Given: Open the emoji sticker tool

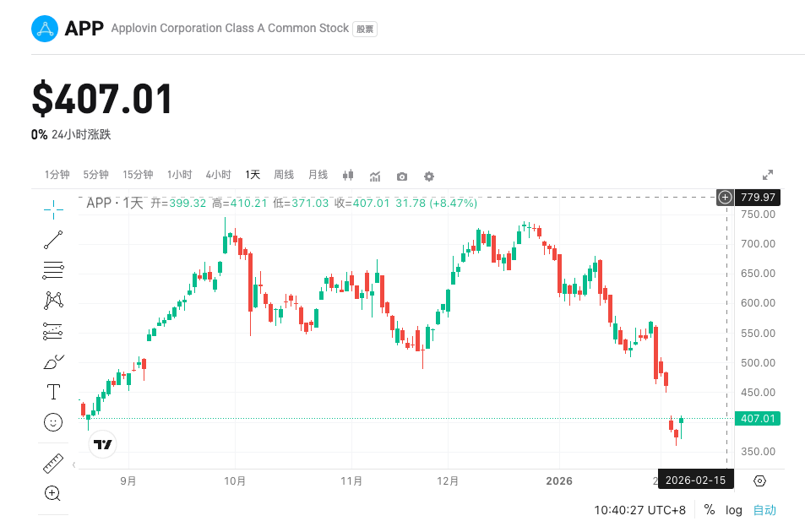Looking at the screenshot, I should pos(53,422).
